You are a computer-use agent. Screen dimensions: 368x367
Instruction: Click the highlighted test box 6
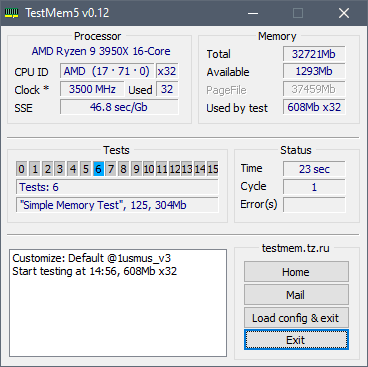point(98,169)
